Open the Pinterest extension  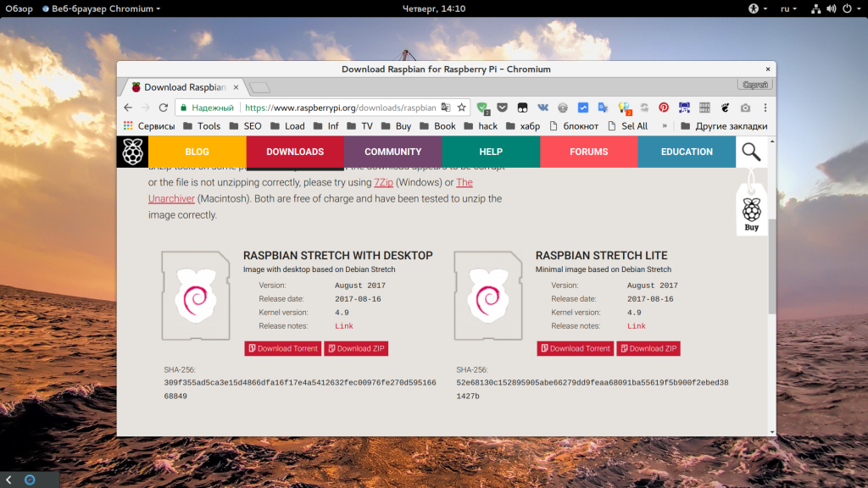tap(664, 108)
